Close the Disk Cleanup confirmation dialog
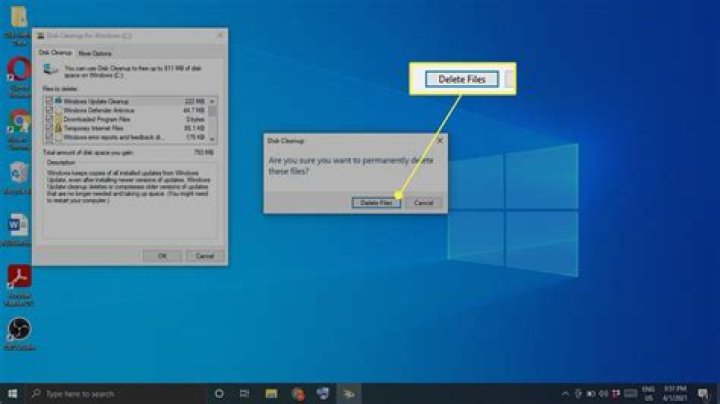This screenshot has width=720, height=404. click(439, 140)
